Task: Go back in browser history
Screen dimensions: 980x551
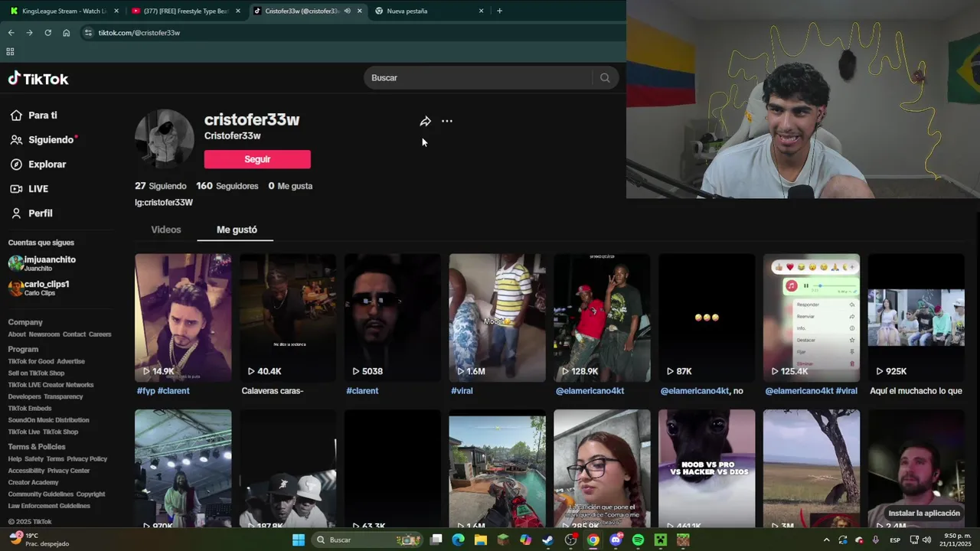Action: (x=11, y=33)
